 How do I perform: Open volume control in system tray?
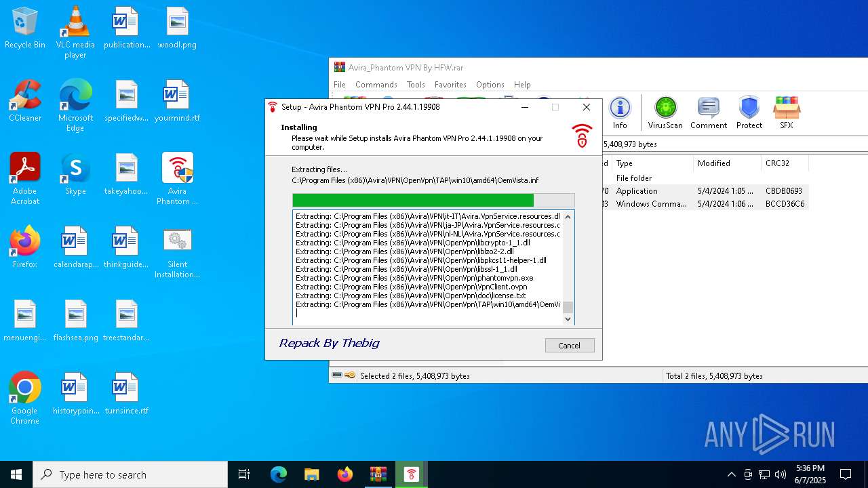781,474
